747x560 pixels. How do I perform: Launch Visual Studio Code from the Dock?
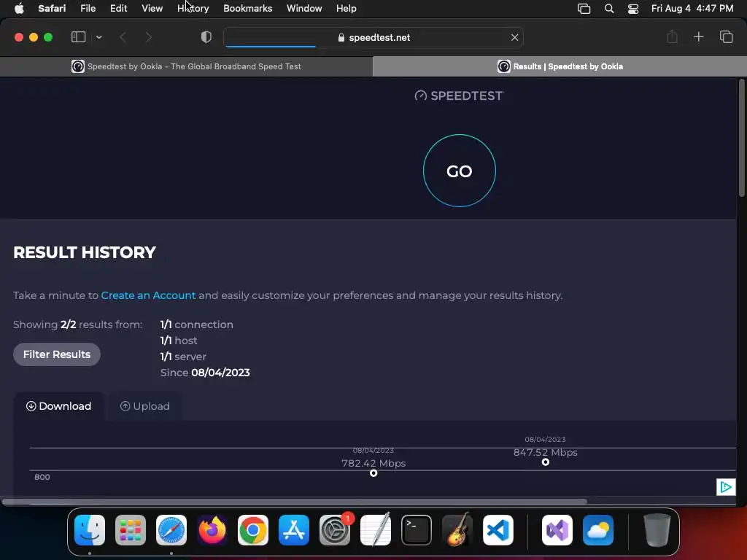point(498,530)
